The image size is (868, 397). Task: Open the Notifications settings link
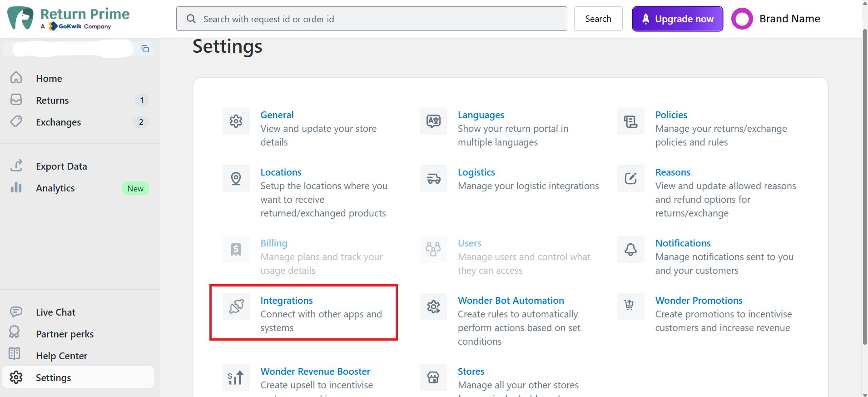click(x=683, y=243)
